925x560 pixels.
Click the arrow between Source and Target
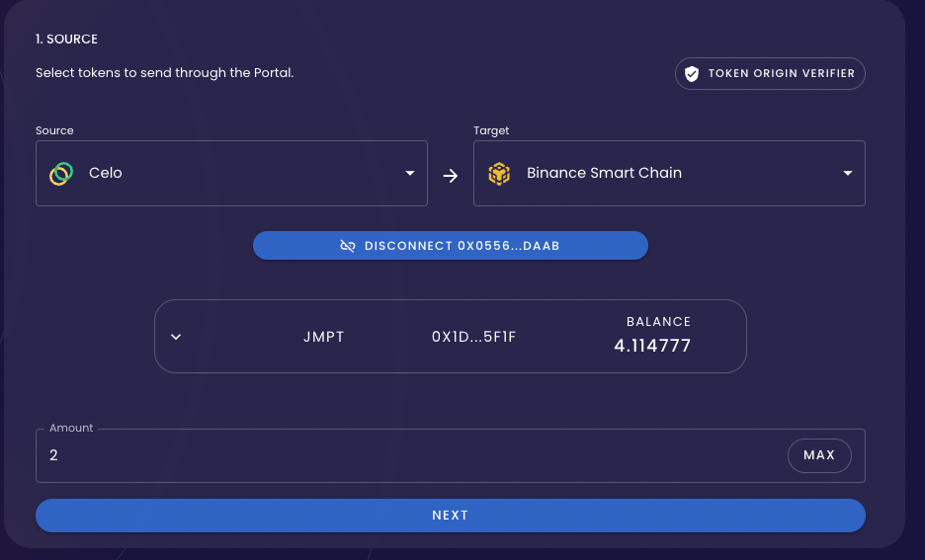pyautogui.click(x=451, y=176)
